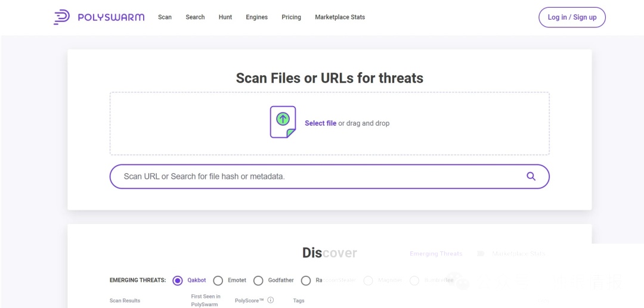Screen dimensions: 644x308
Task: Select the BumbleBee radio button
Action: 414,281
